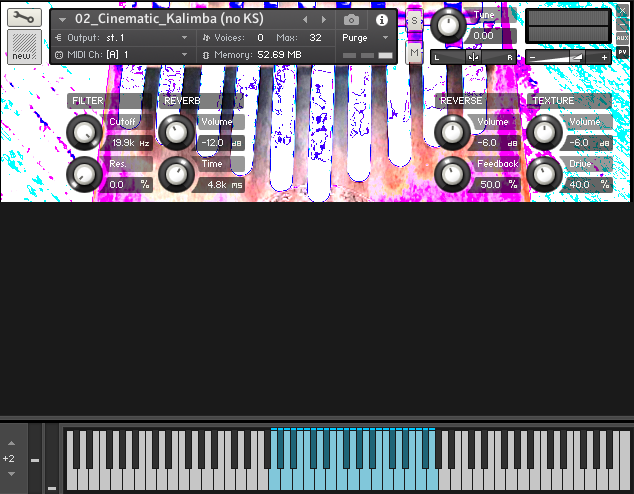
Task: Click the Filter Cutoff knob
Action: [x=84, y=132]
